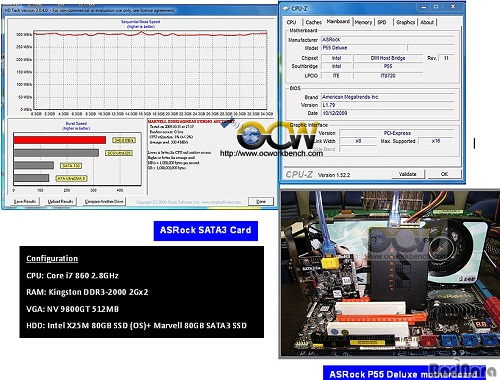500x380 pixels.
Task: Click the Manufacturer ASRock field
Action: pyautogui.click(x=387, y=39)
